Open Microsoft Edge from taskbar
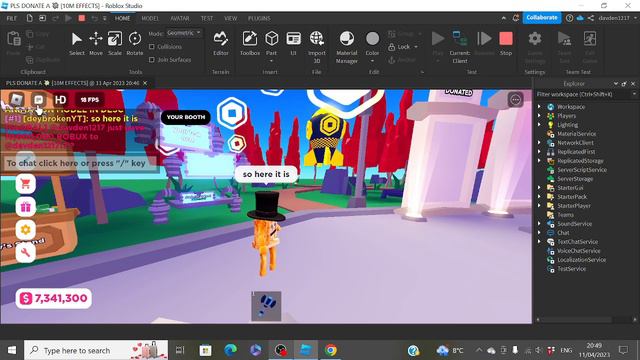 [230, 350]
